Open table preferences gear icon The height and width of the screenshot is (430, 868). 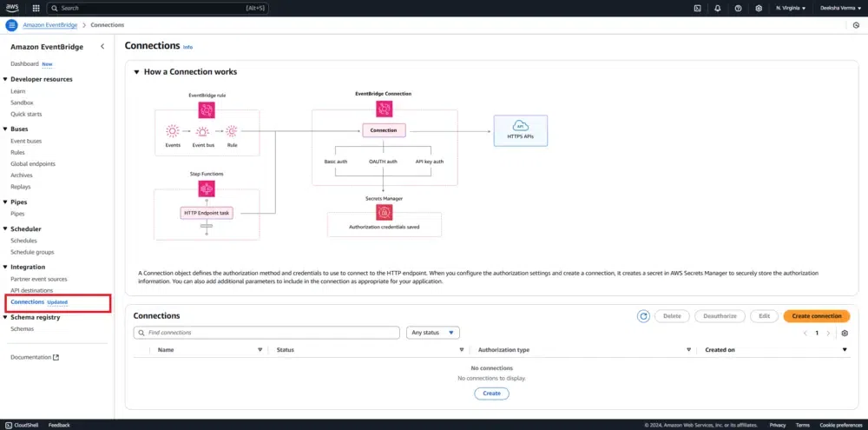tap(845, 333)
